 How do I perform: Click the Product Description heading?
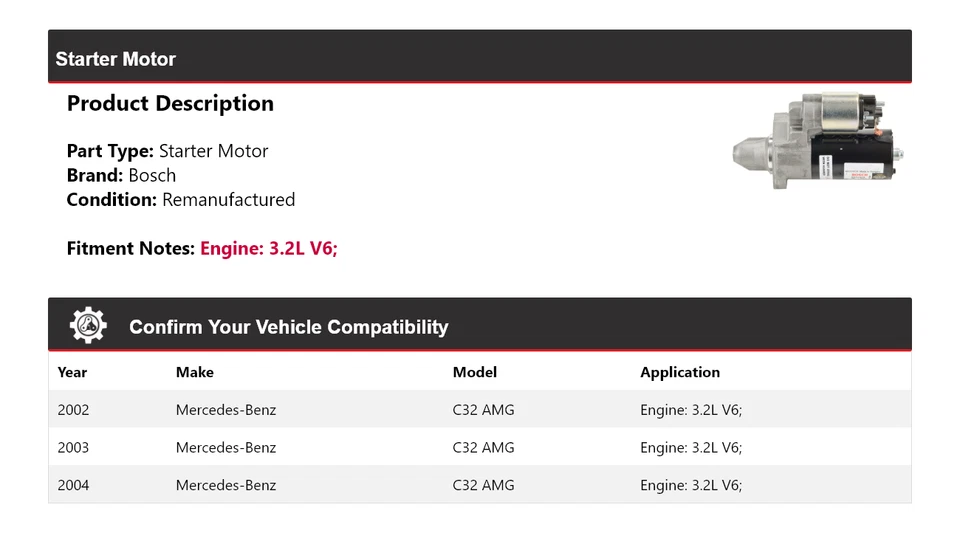tap(170, 104)
